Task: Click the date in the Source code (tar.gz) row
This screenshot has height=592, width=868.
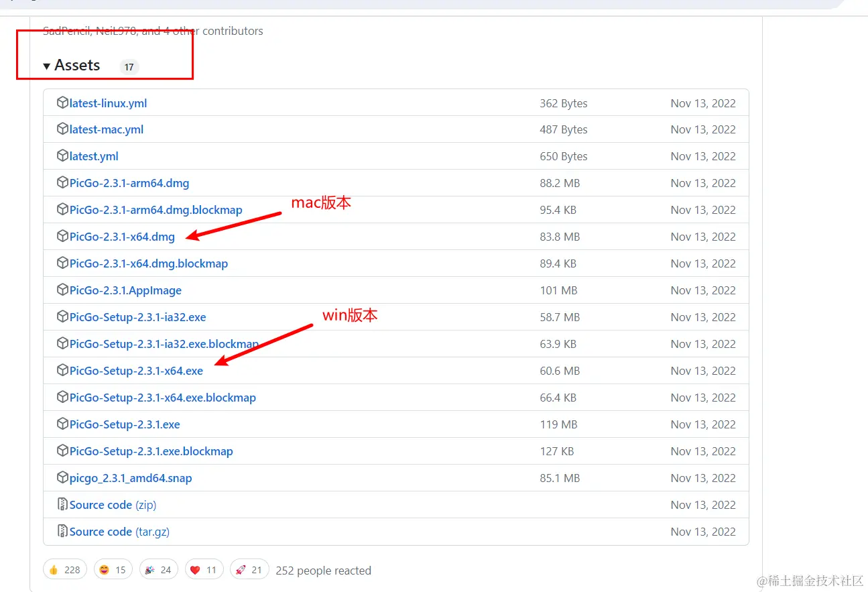Action: point(703,532)
